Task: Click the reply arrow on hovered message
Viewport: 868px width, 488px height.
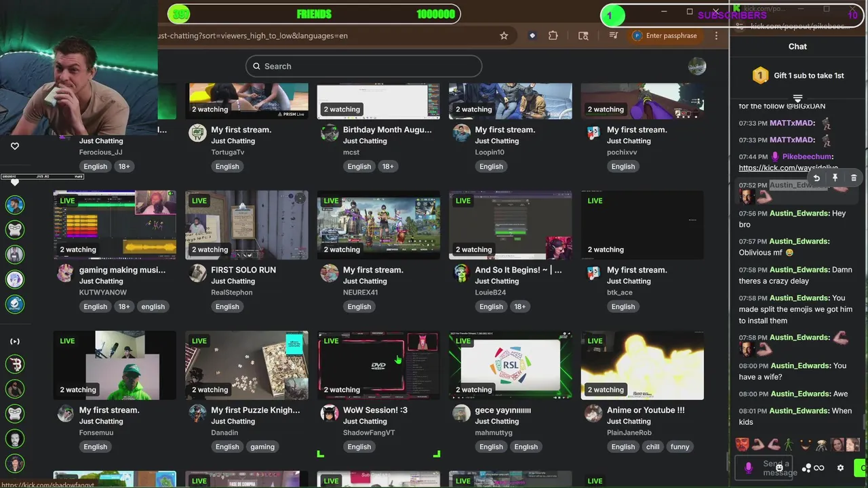Action: point(816,178)
